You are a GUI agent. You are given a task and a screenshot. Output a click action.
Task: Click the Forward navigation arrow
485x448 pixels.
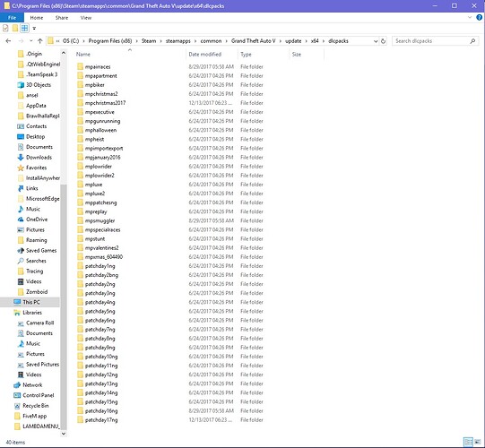(x=21, y=41)
